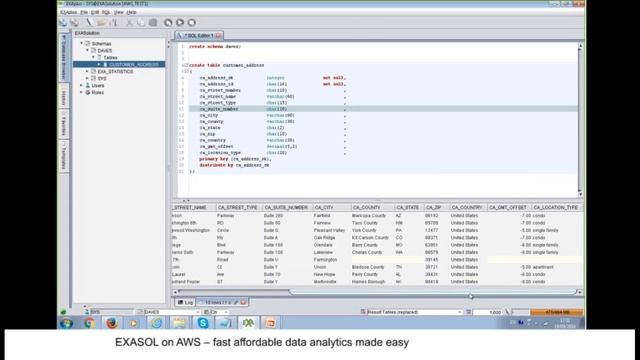Open Windows Explorer folder from the taskbar

(179, 323)
